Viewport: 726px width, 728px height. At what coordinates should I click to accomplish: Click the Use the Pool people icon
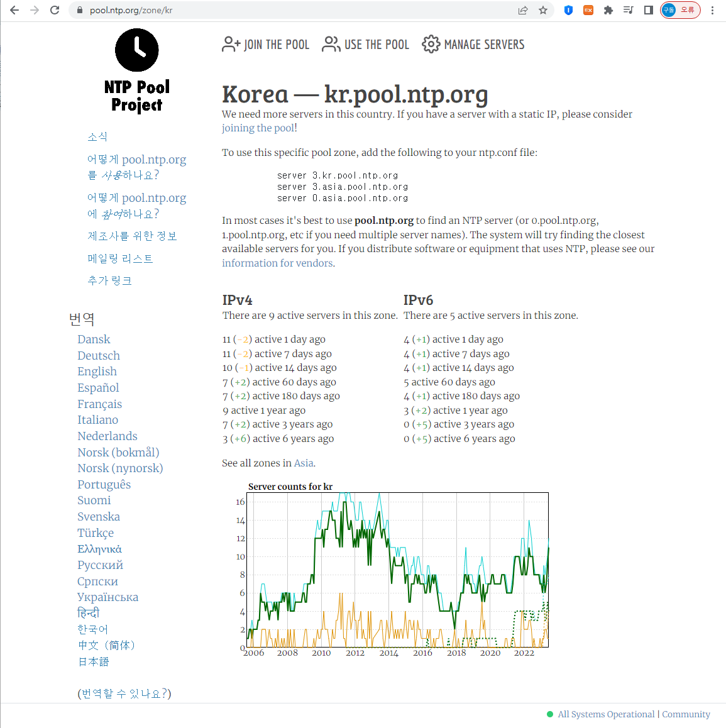331,44
